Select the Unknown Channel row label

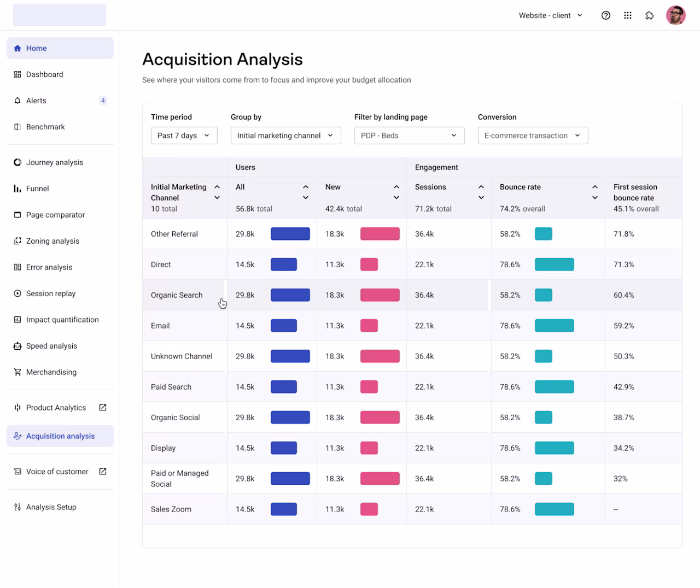click(182, 356)
